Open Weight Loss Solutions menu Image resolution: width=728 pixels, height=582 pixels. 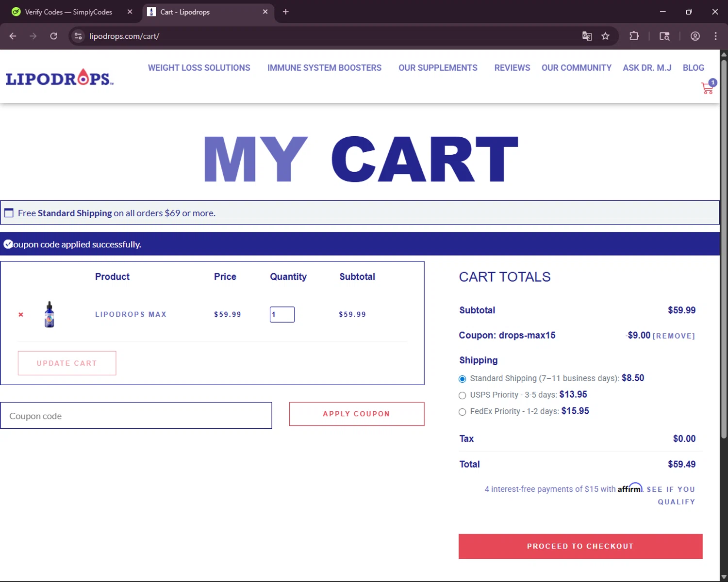click(x=199, y=68)
